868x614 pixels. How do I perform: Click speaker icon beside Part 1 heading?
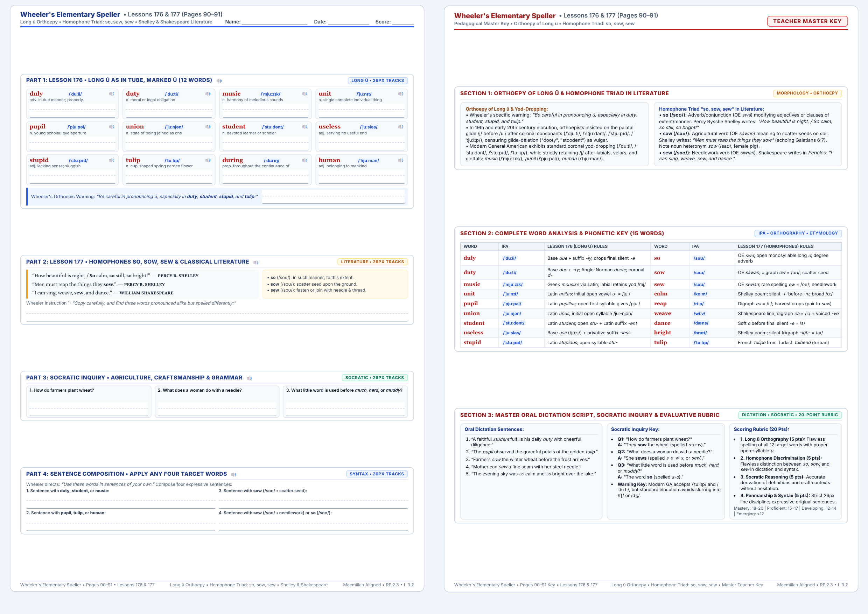(x=219, y=81)
